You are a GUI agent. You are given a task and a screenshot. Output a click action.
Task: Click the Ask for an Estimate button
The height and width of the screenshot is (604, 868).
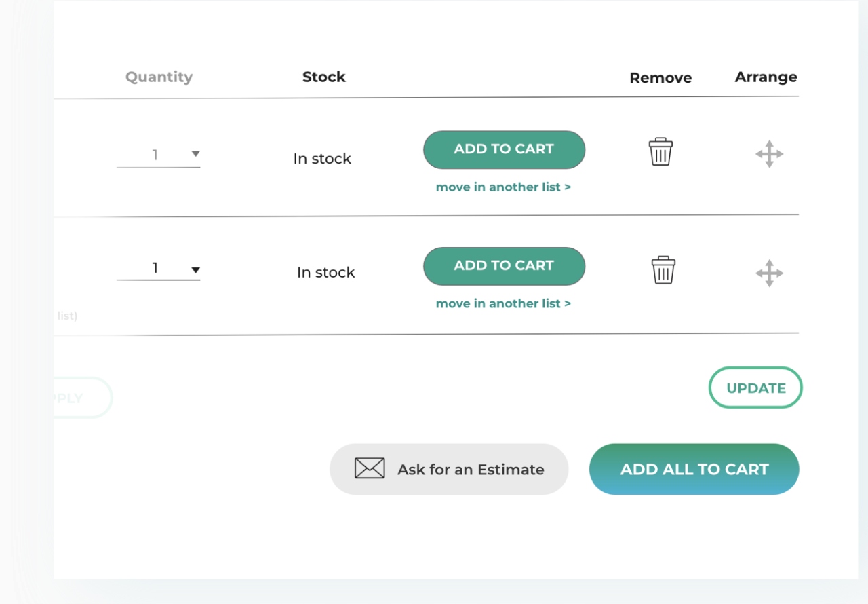click(x=449, y=469)
